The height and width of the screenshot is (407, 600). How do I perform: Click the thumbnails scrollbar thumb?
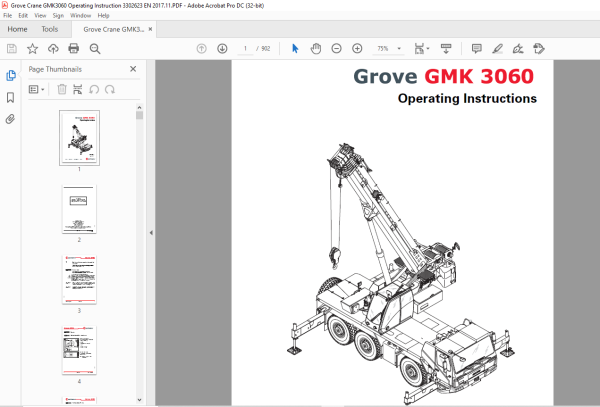pos(139,115)
